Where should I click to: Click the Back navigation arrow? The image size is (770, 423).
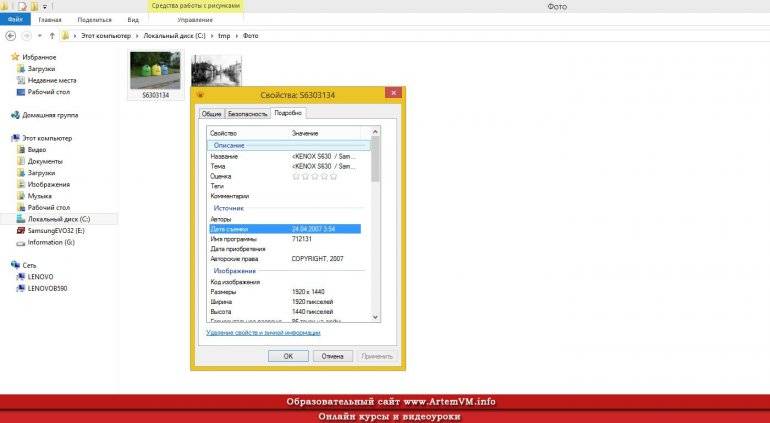click(x=9, y=35)
